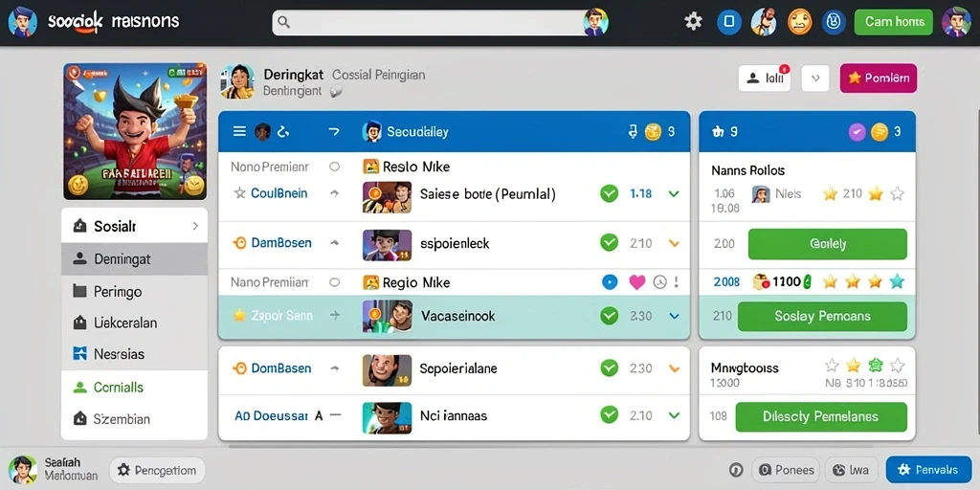The image size is (980, 490).
Task: Select radio circle beside Nano Premiianr
Action: pos(334,282)
